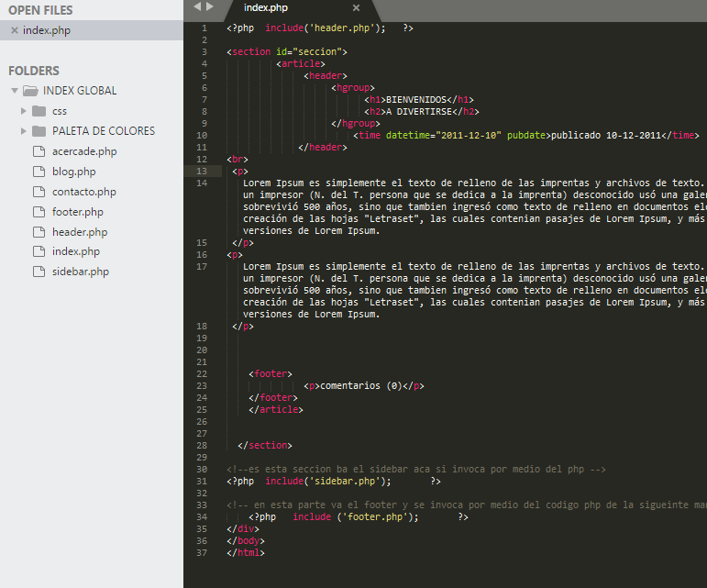Click the file icon beside footer.php
The image size is (707, 588).
pyautogui.click(x=39, y=212)
